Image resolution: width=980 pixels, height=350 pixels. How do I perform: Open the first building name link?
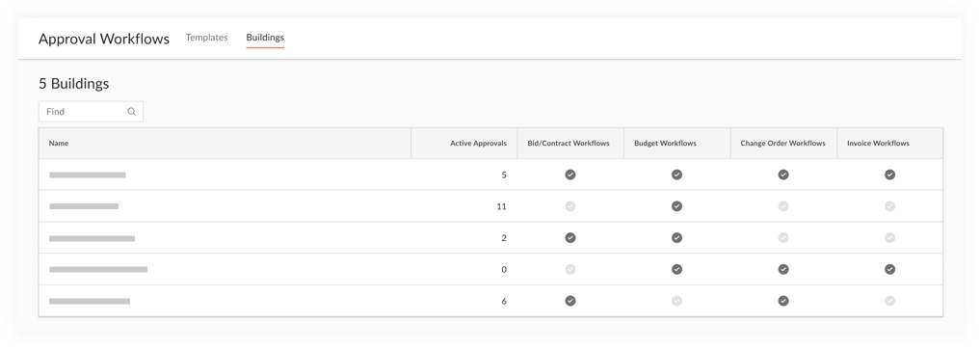[88, 175]
